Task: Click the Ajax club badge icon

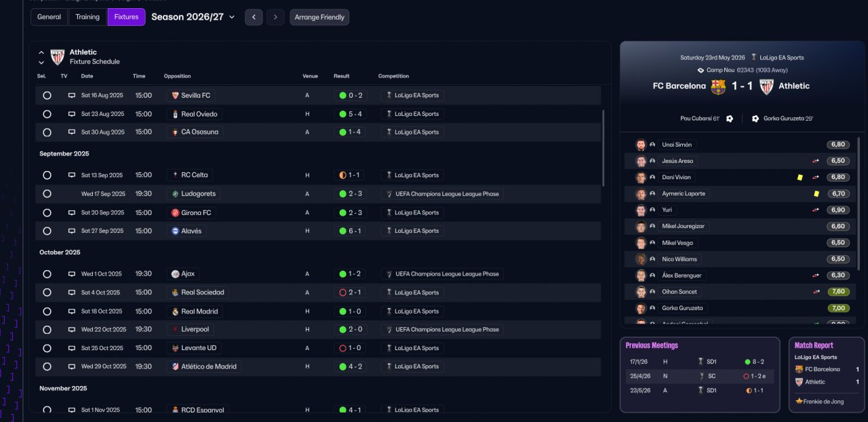Action: [x=175, y=274]
